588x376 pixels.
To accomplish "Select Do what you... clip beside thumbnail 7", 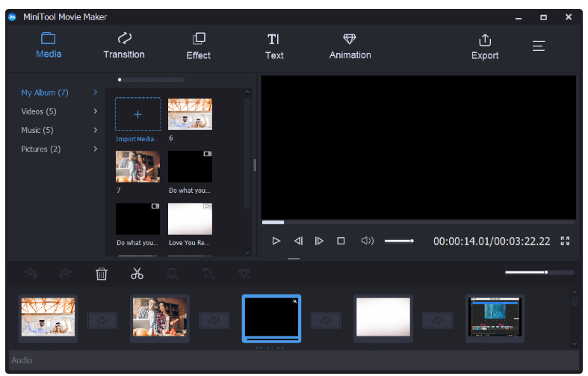I will coord(190,167).
